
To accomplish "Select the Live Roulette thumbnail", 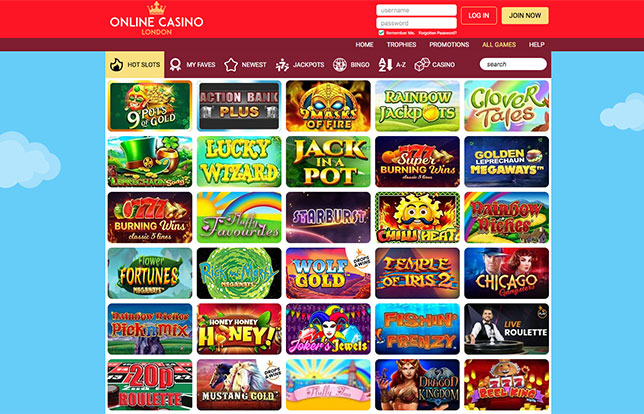I will coord(506,329).
